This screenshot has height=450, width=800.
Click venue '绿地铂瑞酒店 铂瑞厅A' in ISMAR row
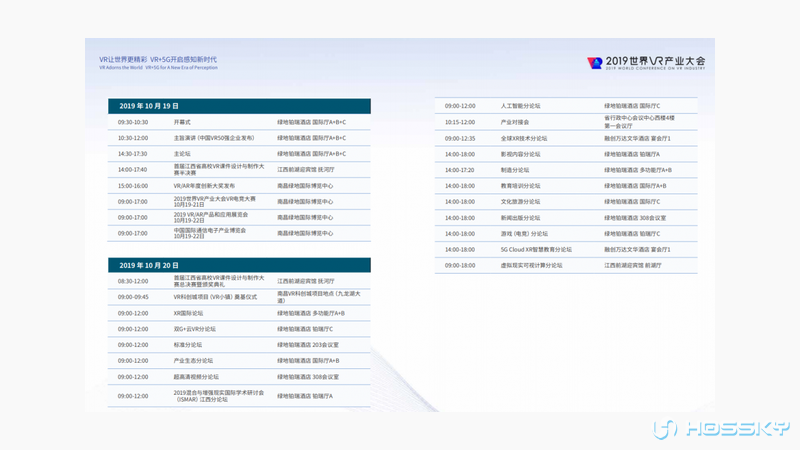[305, 396]
